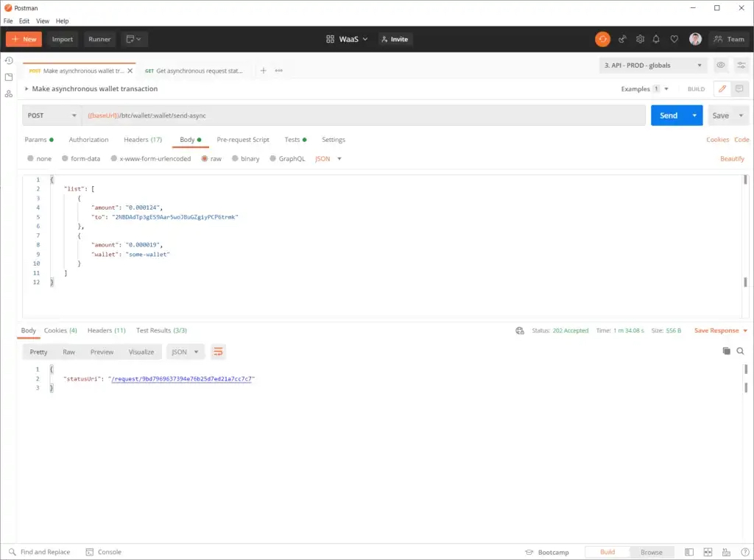This screenshot has width=754, height=560.
Task: Switch to Browse mode in status bar
Action: coord(652,552)
